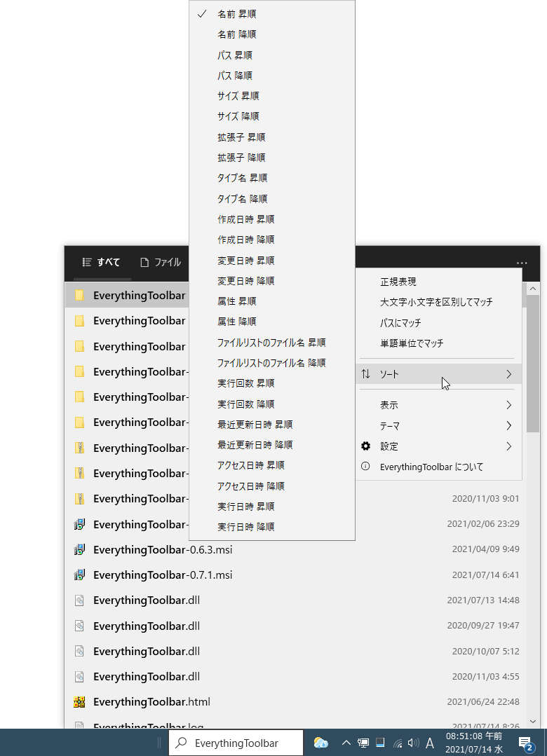Click the date 2021/06/24 22:48
The width and height of the screenshot is (547, 756).
[x=483, y=702]
